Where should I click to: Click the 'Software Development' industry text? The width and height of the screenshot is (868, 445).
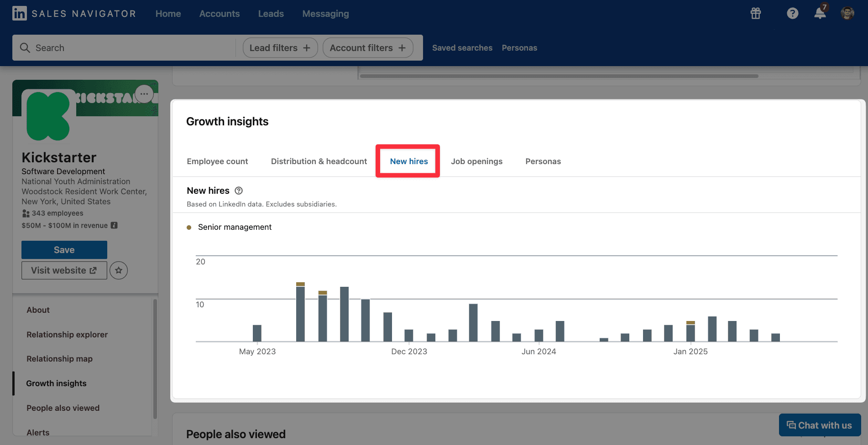(x=63, y=171)
